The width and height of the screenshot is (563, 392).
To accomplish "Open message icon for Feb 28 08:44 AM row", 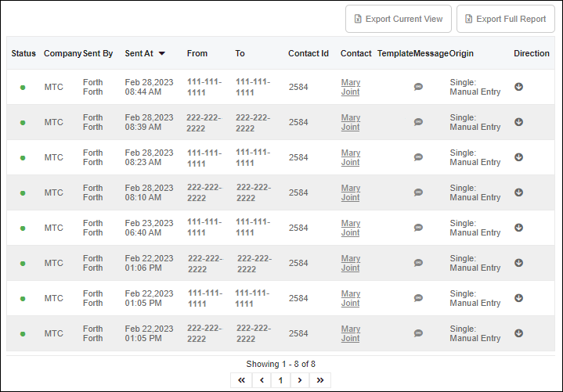I will (418, 87).
